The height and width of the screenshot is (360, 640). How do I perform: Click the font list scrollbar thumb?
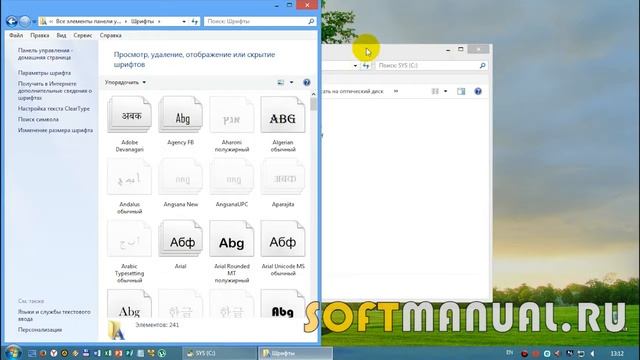tap(313, 104)
